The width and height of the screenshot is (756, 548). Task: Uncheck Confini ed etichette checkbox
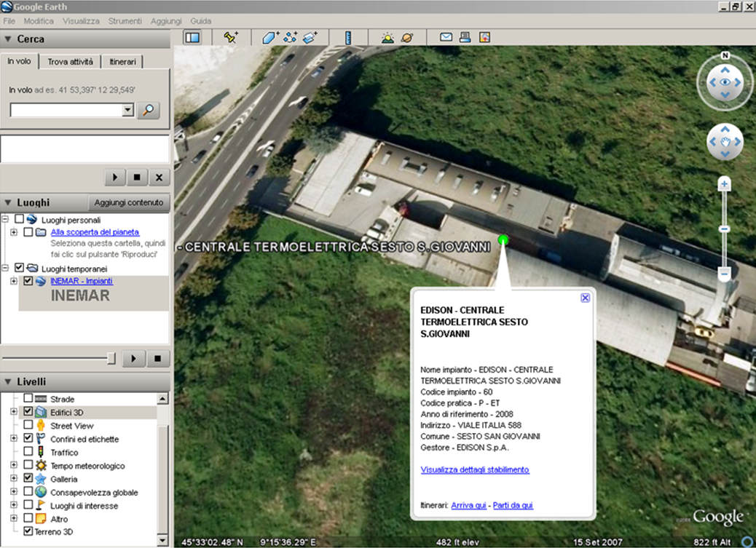(x=28, y=439)
